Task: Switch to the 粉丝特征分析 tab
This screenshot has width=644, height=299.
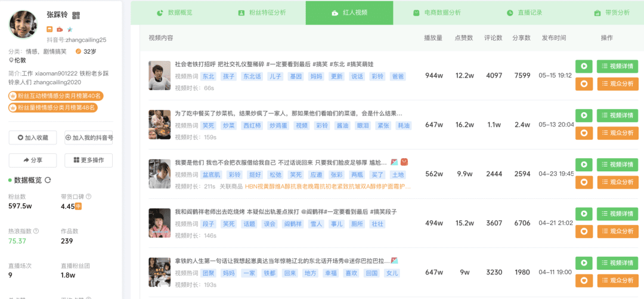Action: (262, 13)
